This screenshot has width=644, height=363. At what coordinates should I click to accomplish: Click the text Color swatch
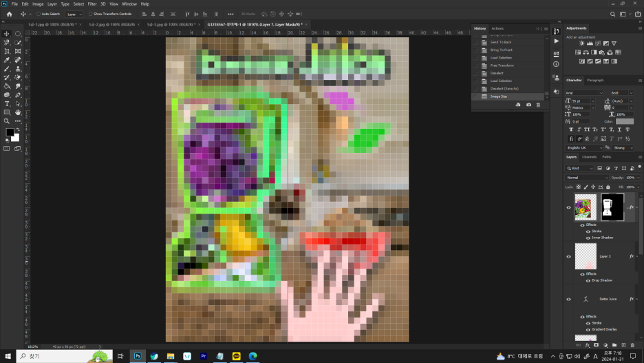point(624,122)
